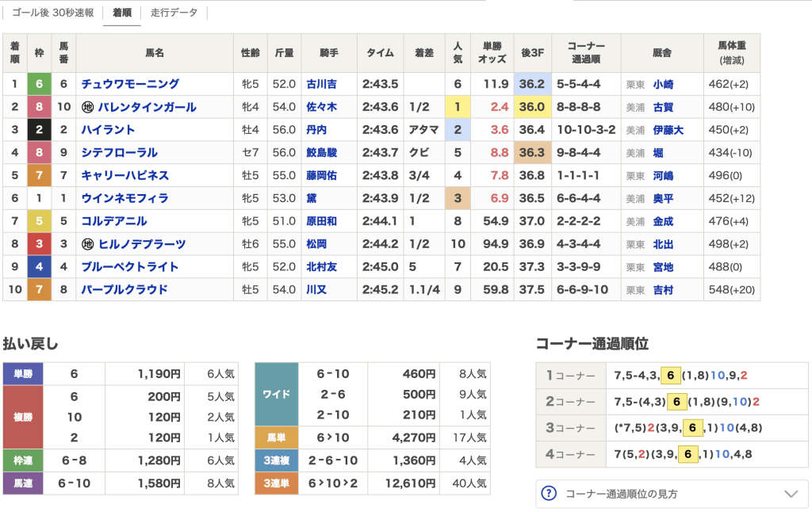Click the 単勝オッズ column header
The height and width of the screenshot is (512, 812).
tap(492, 53)
